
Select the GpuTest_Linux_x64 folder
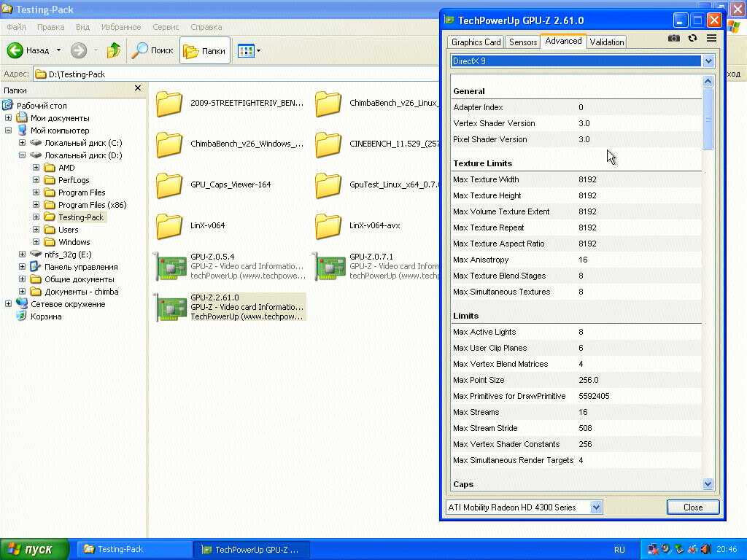coord(376,184)
